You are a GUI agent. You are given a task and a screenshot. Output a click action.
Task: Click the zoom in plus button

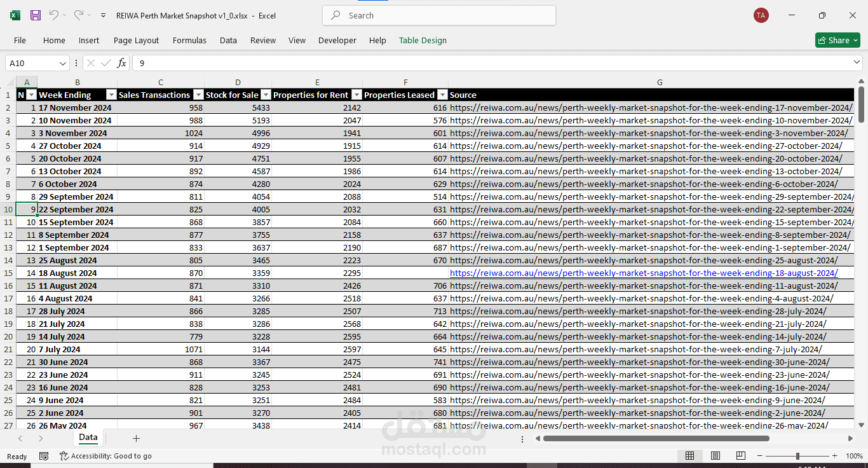[835, 456]
